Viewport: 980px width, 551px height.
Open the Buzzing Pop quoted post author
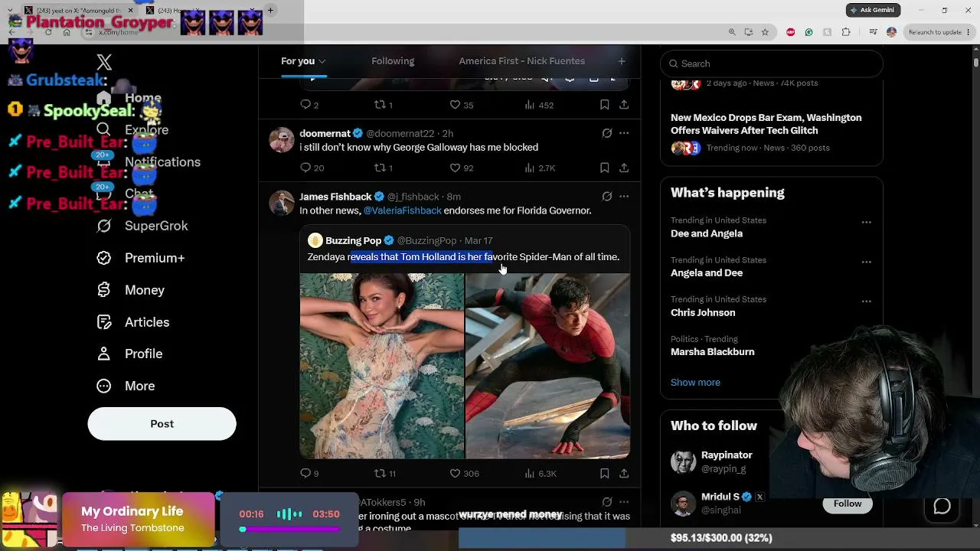(x=352, y=240)
